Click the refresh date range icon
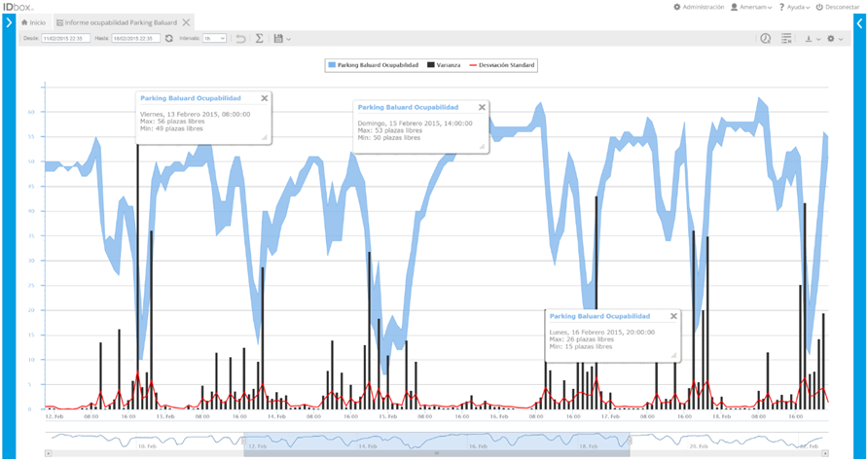Viewport: 868px width, 460px height. click(x=168, y=38)
